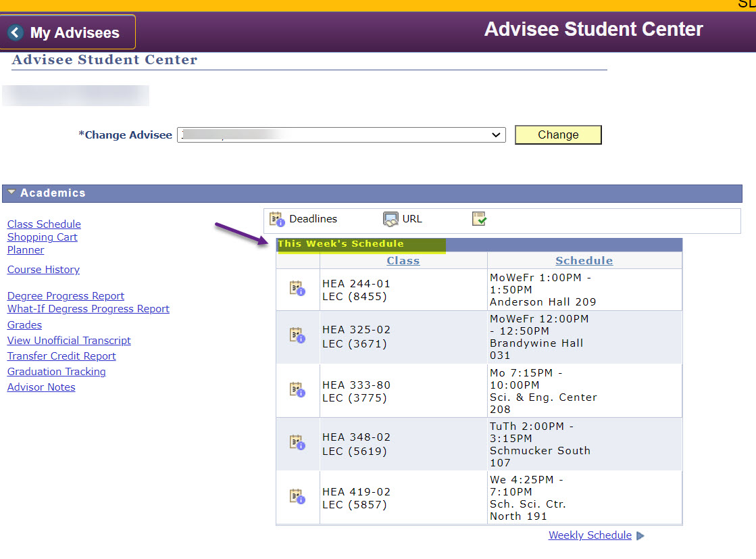Sort by the Class column header
The height and width of the screenshot is (559, 756).
point(403,260)
